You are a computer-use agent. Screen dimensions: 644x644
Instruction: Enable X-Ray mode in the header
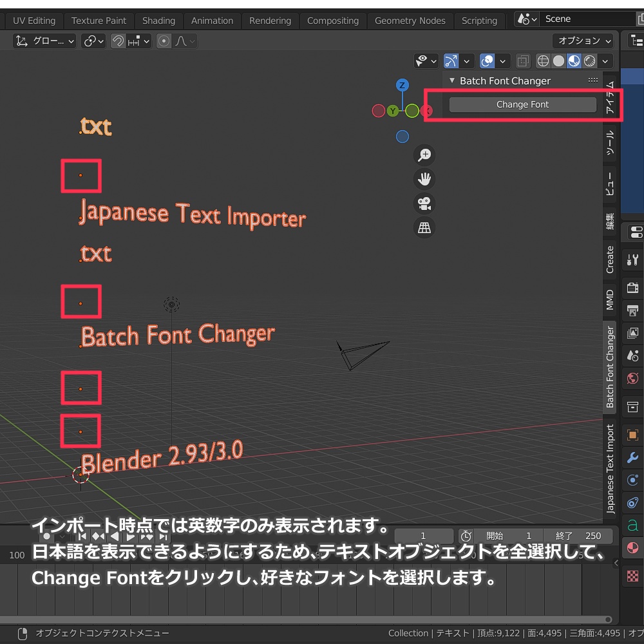tap(523, 61)
